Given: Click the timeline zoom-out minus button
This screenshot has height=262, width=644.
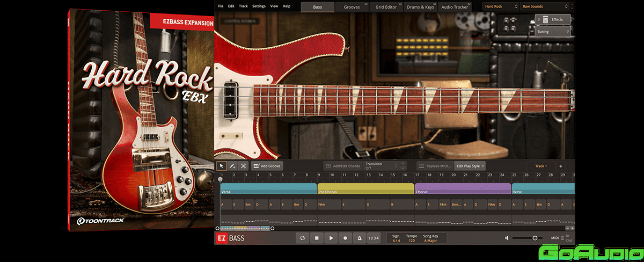Looking at the screenshot, I should [x=567, y=228].
